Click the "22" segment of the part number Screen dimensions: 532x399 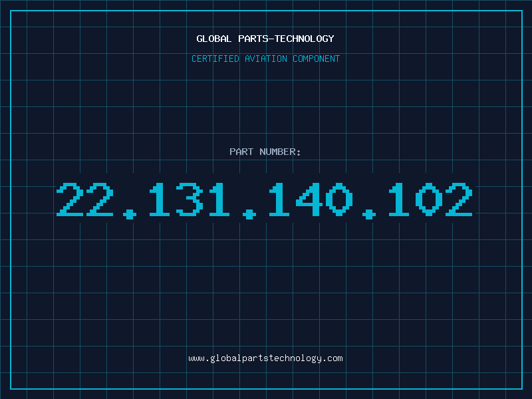tap(85, 199)
